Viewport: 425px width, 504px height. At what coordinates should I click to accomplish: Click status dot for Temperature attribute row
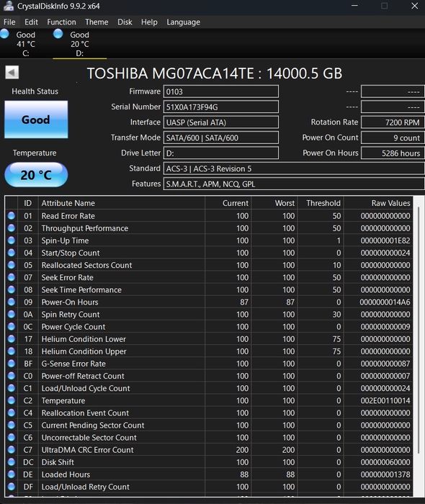click(12, 400)
